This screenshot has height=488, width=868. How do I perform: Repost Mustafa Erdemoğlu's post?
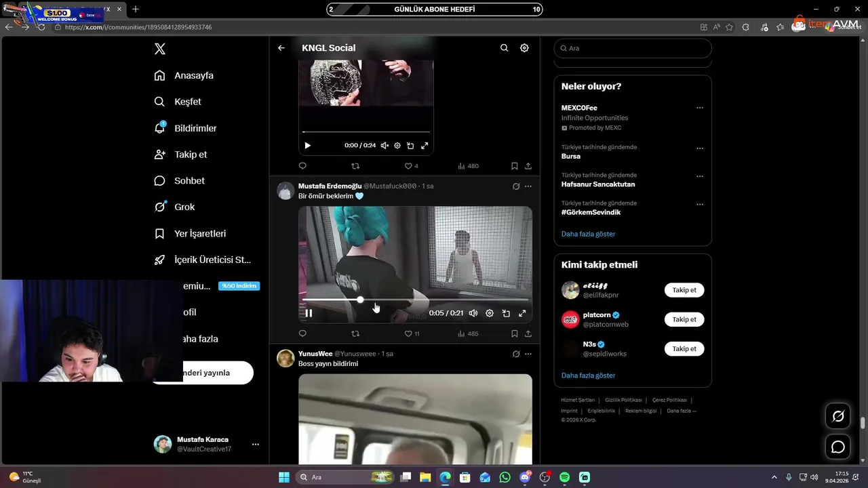click(x=355, y=333)
